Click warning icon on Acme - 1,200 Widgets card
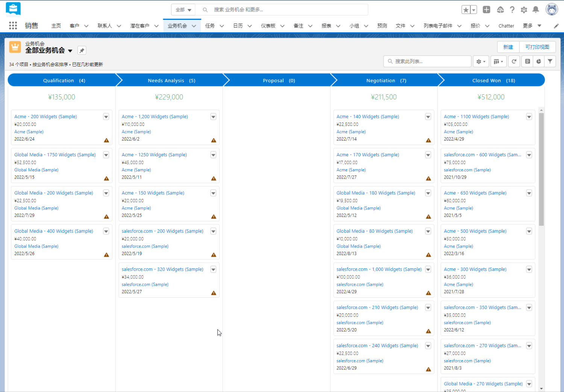 (214, 140)
